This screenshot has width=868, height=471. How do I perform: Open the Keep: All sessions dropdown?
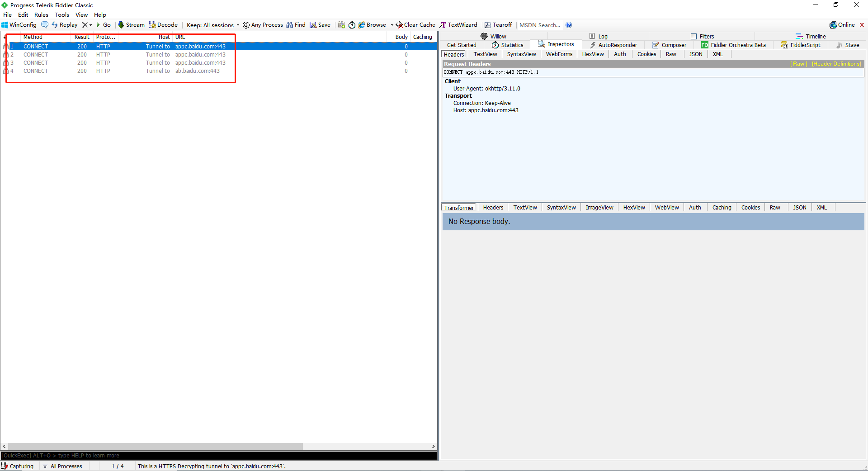[213, 25]
